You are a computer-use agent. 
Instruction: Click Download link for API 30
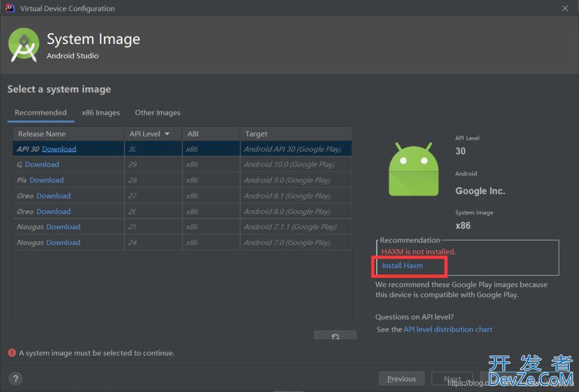point(59,149)
